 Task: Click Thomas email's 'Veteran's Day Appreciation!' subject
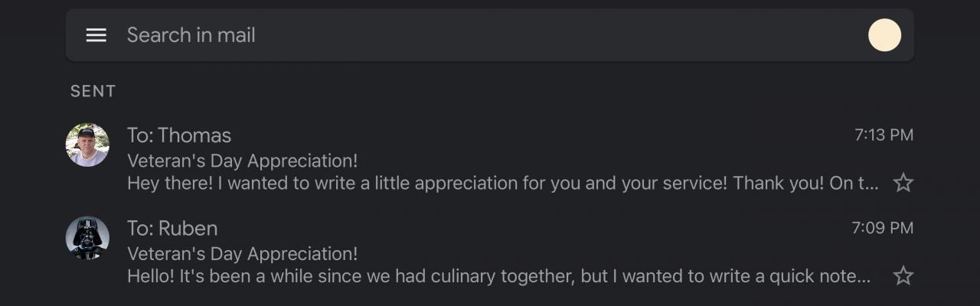coord(242,161)
